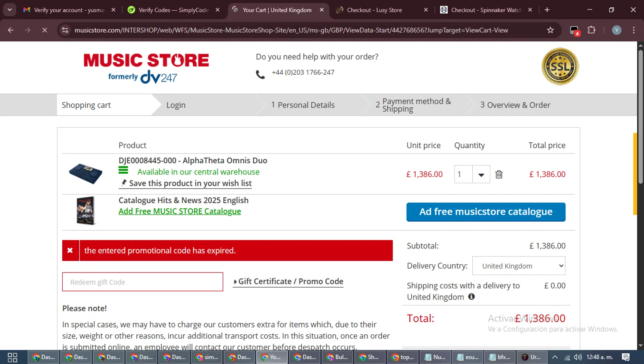This screenshot has width=644, height=364.
Task: Open the extension with badge 4
Action: pyautogui.click(x=574, y=31)
